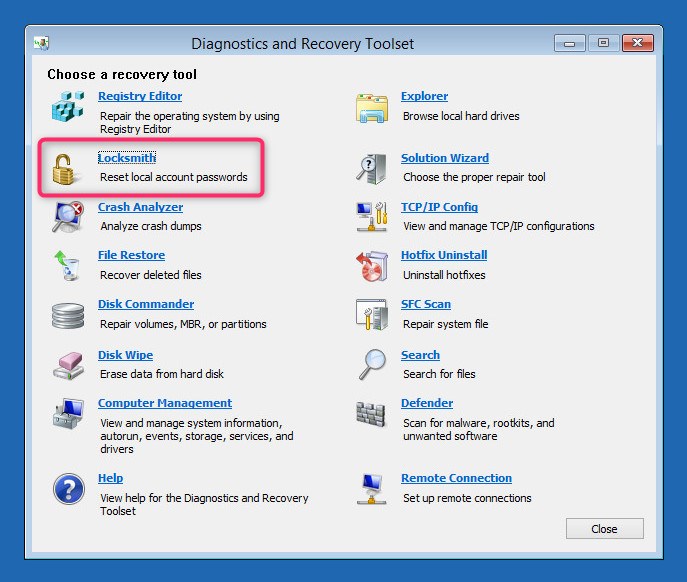Click the Locksmith padlock icon
The image size is (687, 582).
65,170
